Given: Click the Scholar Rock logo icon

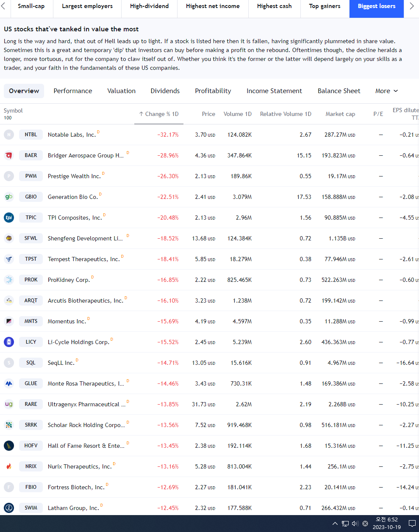Looking at the screenshot, I should (x=9, y=425).
